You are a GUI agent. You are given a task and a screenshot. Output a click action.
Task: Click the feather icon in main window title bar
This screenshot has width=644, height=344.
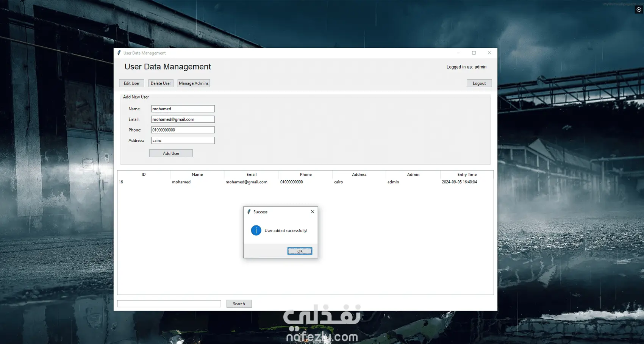tap(119, 53)
